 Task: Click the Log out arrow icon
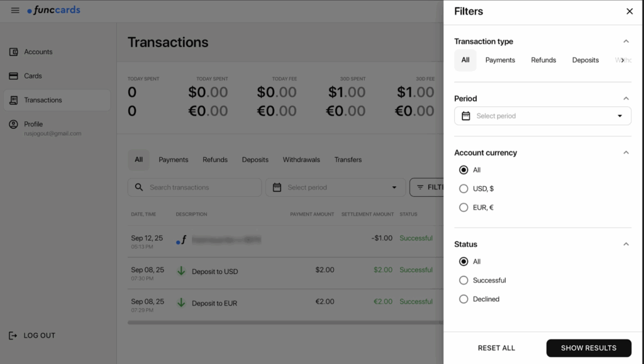(x=13, y=336)
